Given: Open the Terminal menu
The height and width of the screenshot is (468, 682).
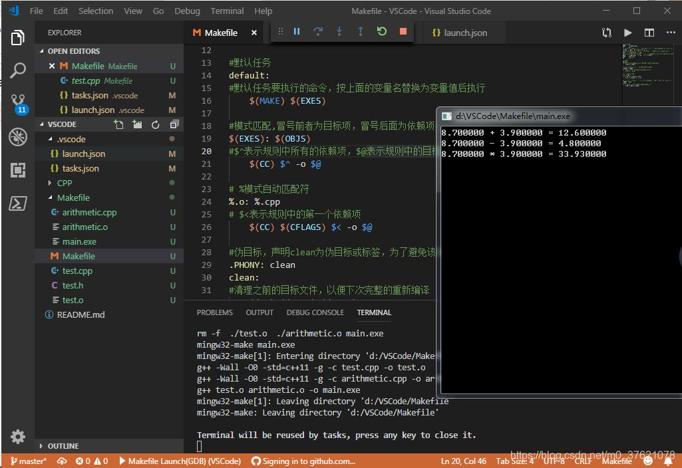Looking at the screenshot, I should point(227,11).
